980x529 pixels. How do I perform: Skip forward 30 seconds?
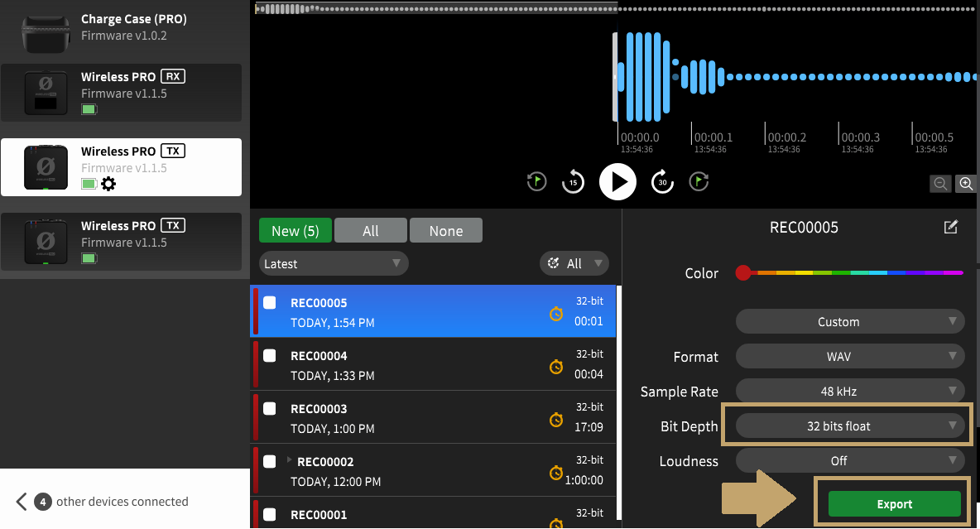662,182
